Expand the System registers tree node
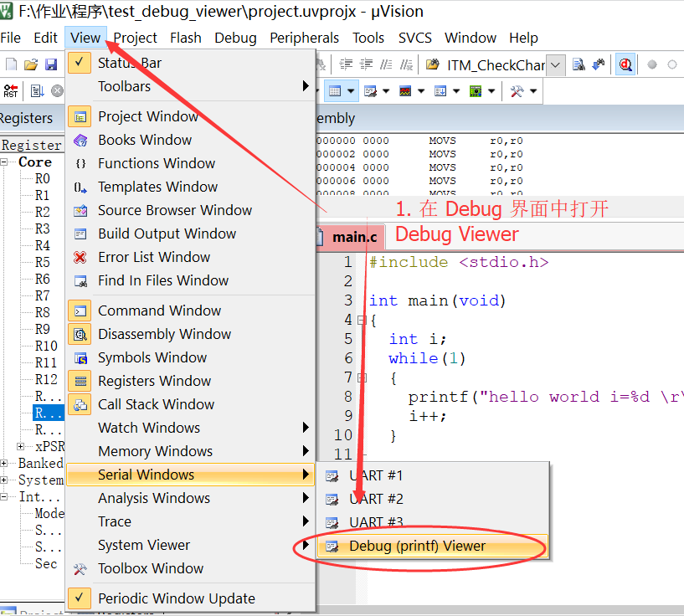The image size is (684, 616). pos(4,480)
